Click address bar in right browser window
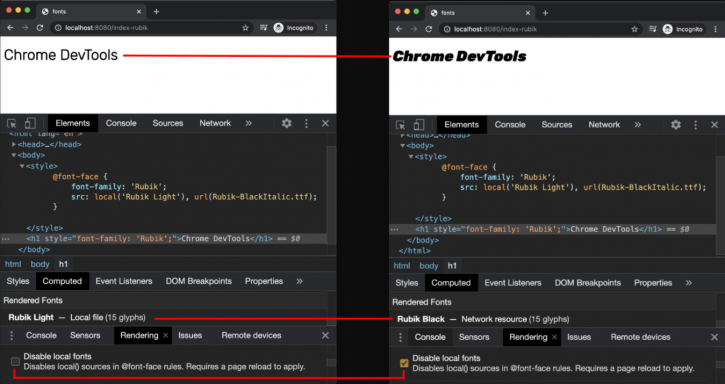The width and height of the screenshot is (725, 384). click(541, 29)
